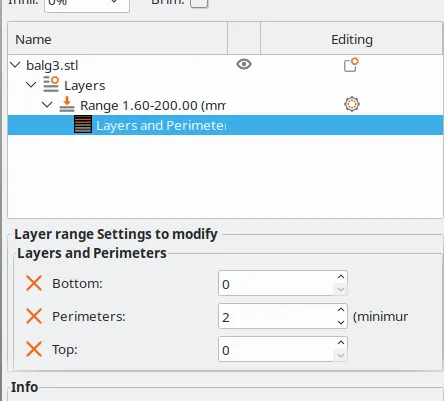Increase the Perimeters value with up arrow
This screenshot has height=401, width=446.
click(341, 310)
